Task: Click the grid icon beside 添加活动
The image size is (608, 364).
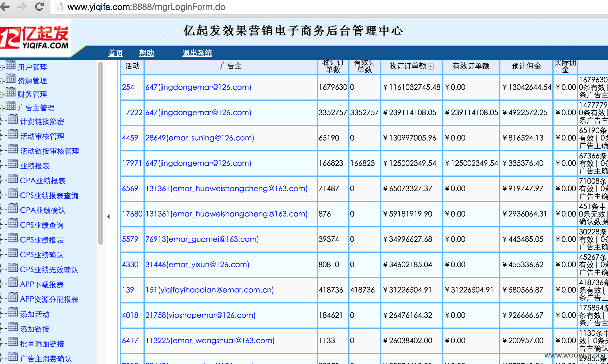Action: [13, 312]
